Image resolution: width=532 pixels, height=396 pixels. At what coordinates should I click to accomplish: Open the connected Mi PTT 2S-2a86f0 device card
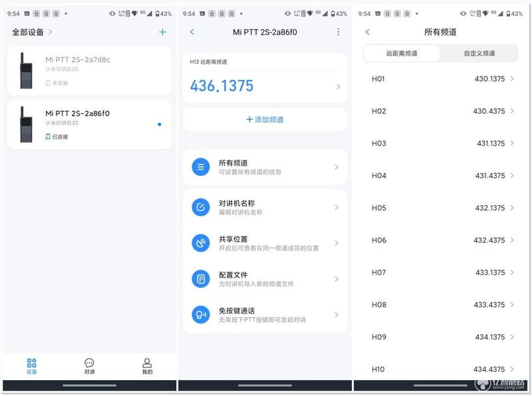(x=89, y=124)
